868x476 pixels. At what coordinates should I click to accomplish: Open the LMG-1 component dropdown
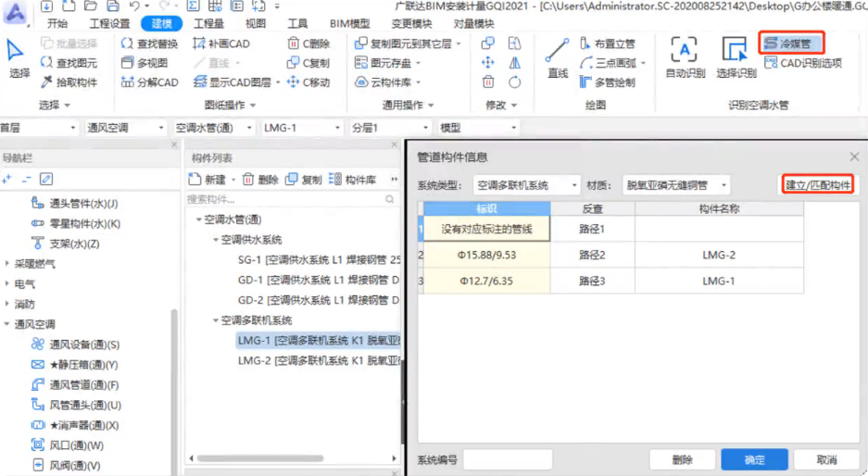(302, 128)
